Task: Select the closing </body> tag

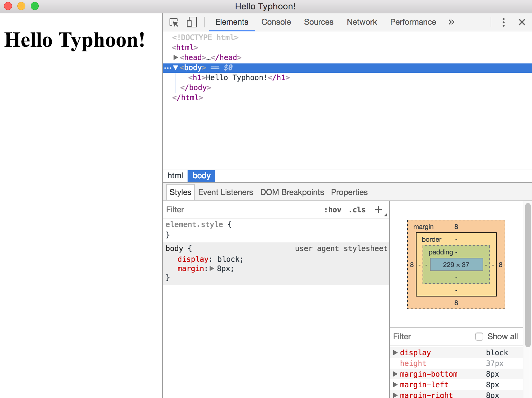Action: coord(196,87)
